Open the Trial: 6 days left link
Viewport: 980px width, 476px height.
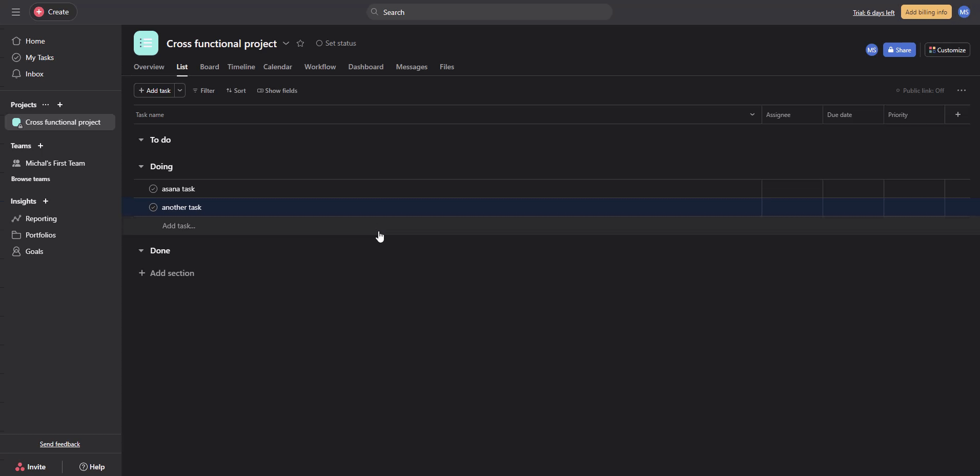coord(873,12)
